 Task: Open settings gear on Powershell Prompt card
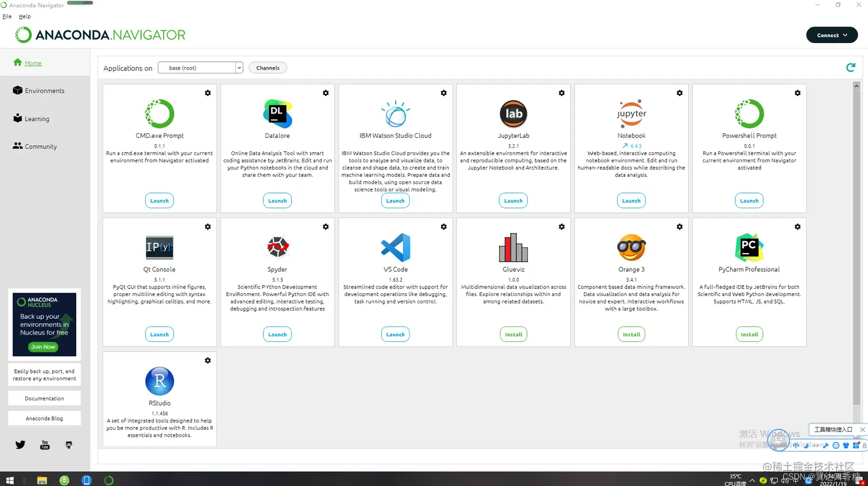coord(797,93)
